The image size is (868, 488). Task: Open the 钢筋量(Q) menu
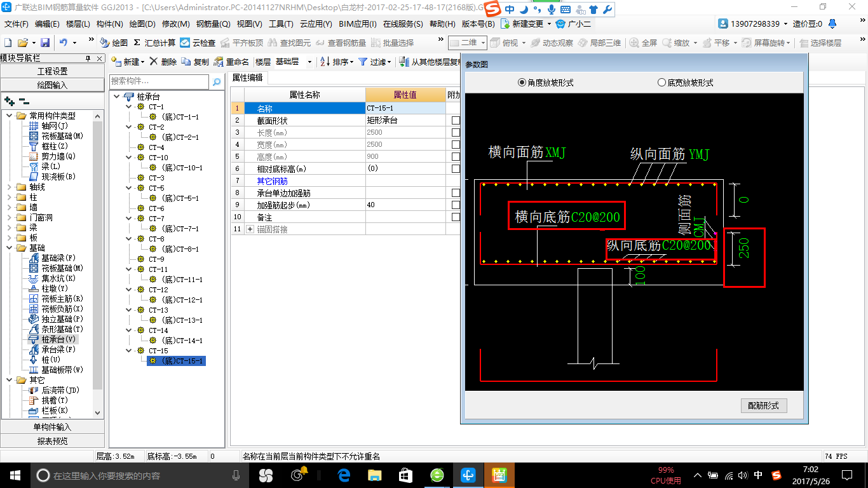pos(213,24)
